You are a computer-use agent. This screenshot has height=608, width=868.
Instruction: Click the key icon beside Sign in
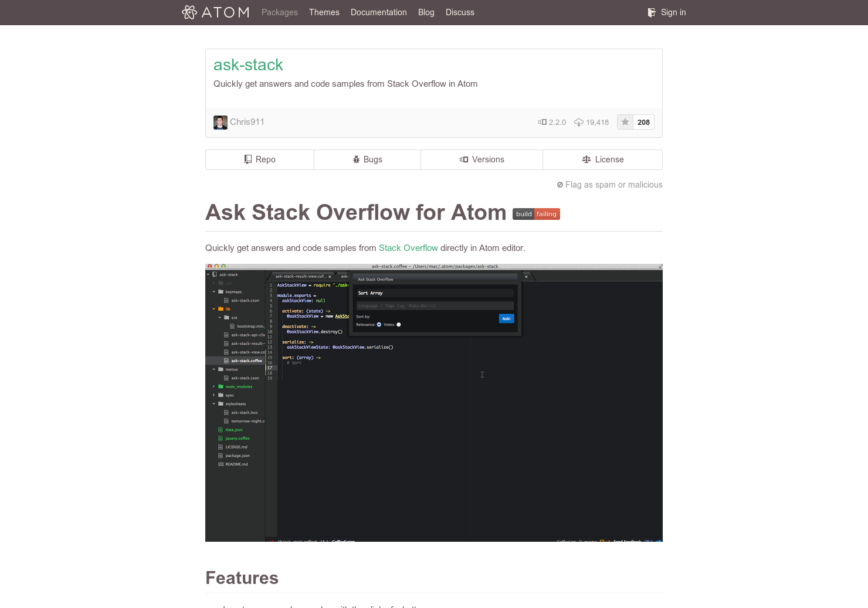651,12
